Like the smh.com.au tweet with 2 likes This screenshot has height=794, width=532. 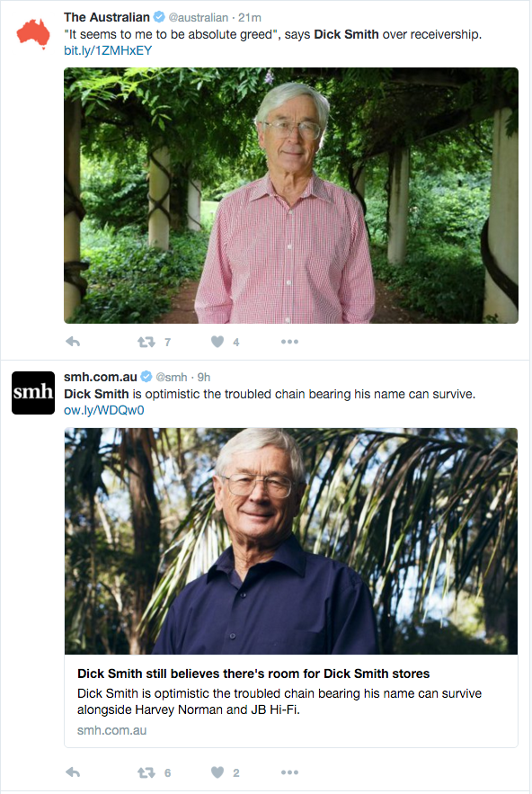click(x=217, y=772)
